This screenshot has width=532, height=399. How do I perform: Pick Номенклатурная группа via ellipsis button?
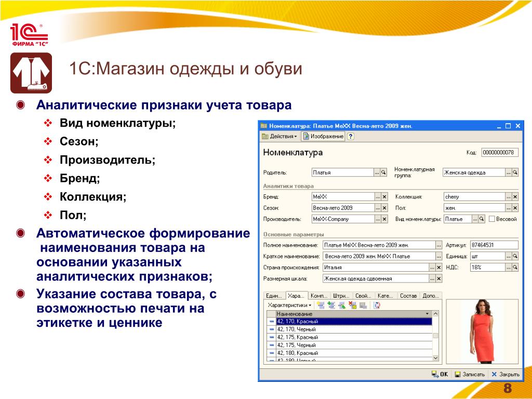click(x=509, y=172)
